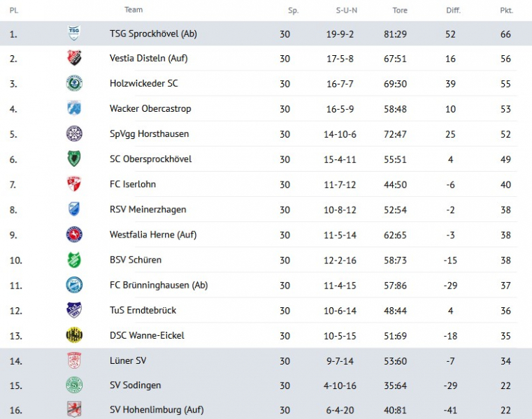Open the RSV Meinerzhagen team link
The image size is (532, 419).
pyautogui.click(x=148, y=209)
